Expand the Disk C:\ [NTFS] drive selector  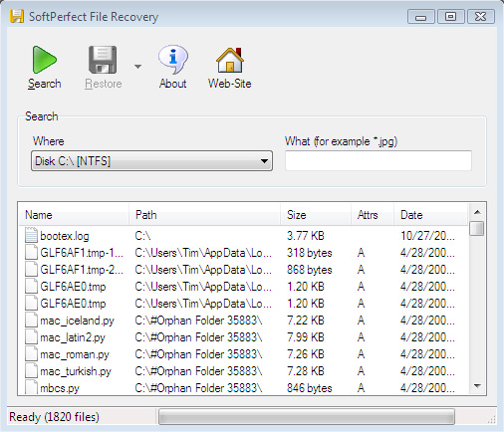tap(151, 161)
